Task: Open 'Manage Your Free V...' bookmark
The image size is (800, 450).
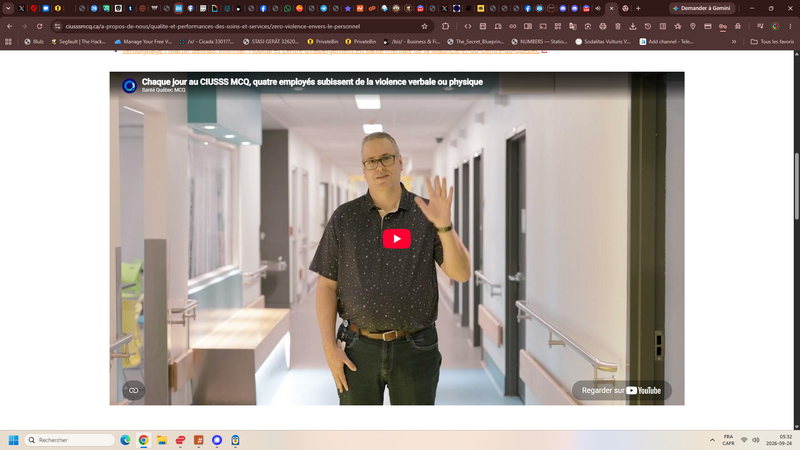Action: (143, 42)
